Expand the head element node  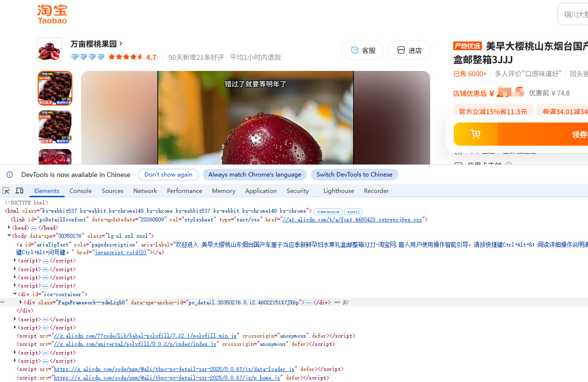point(9,227)
